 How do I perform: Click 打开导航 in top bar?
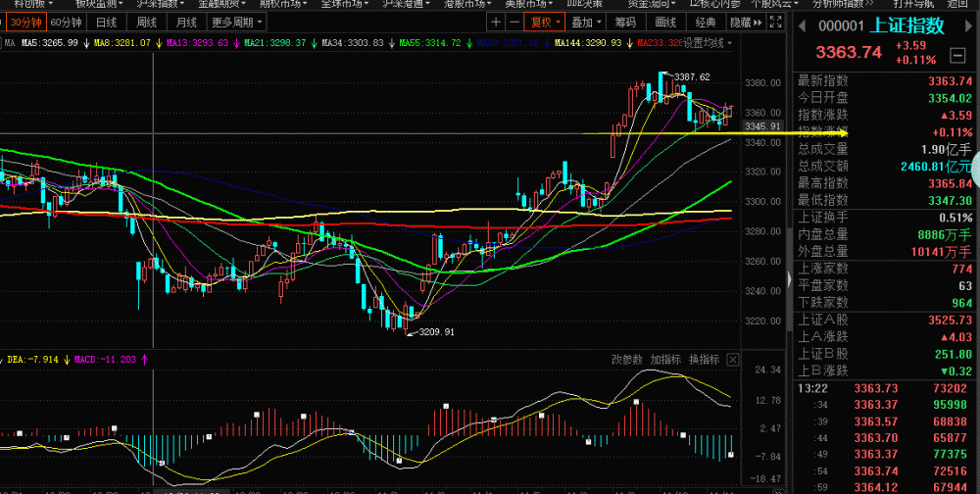(913, 3)
